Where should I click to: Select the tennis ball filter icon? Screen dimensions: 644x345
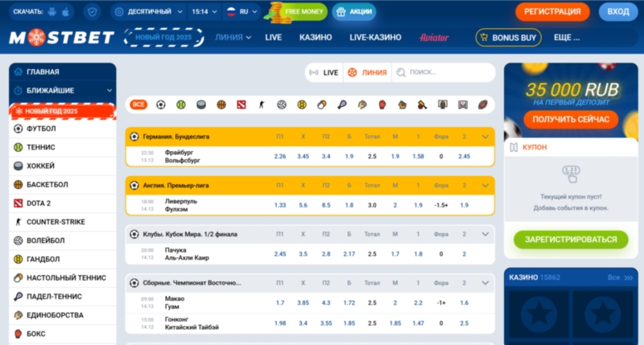(x=181, y=105)
